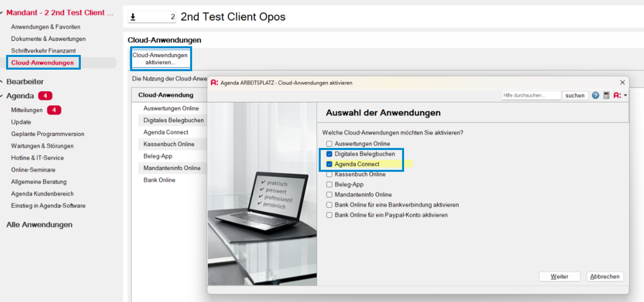
Task: Check the Beleg-App option
Action: click(329, 185)
